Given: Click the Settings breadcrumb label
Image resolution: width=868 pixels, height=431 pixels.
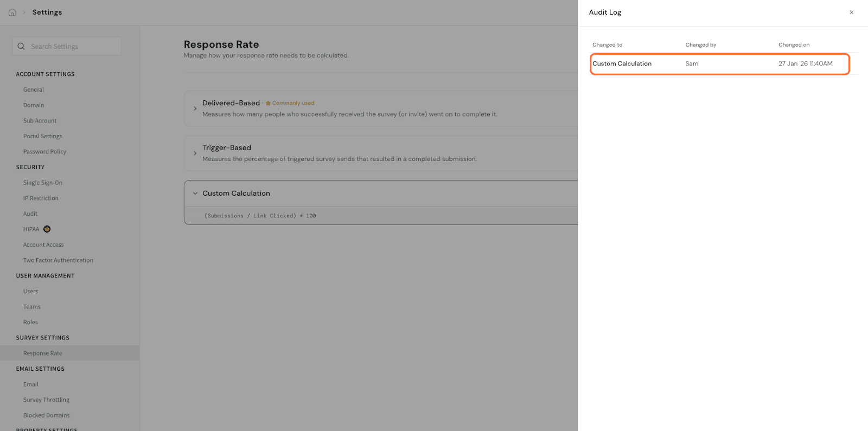Looking at the screenshot, I should [47, 12].
